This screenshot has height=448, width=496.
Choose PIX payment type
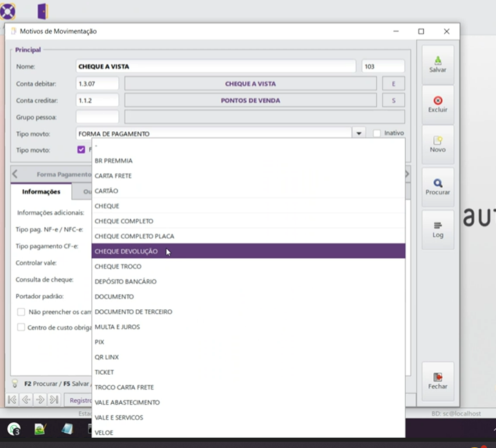(x=248, y=342)
